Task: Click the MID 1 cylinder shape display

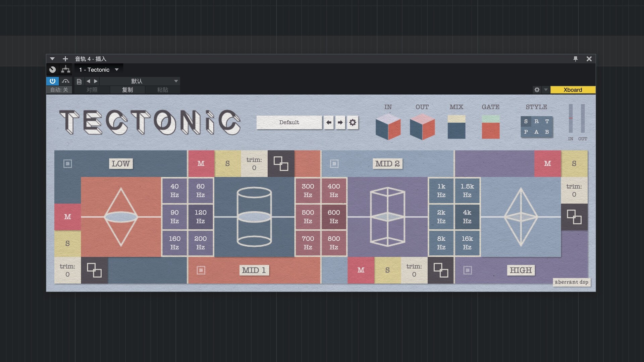Action: click(x=254, y=217)
